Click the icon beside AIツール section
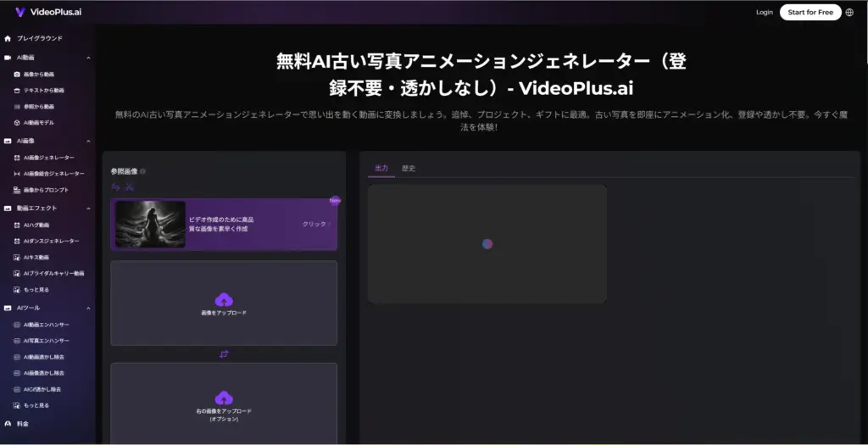Screen dimensions: 868x445 pyautogui.click(x=8, y=308)
